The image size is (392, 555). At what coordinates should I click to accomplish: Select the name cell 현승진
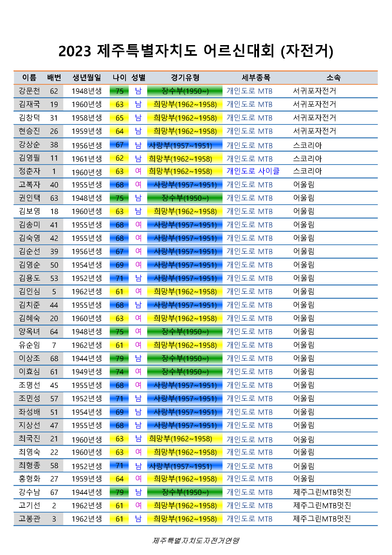29,131
